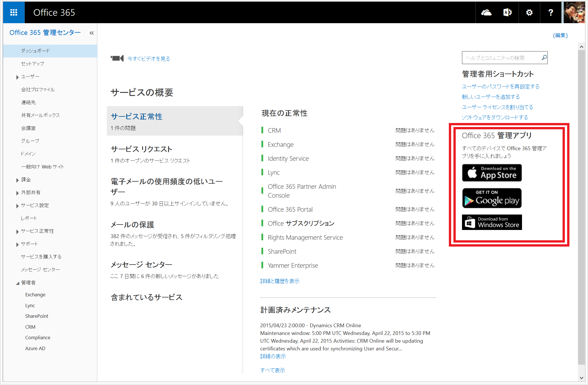Click 詳細の表示 link under maintenance
Viewport: 588px width, 385px height.
tap(273, 356)
